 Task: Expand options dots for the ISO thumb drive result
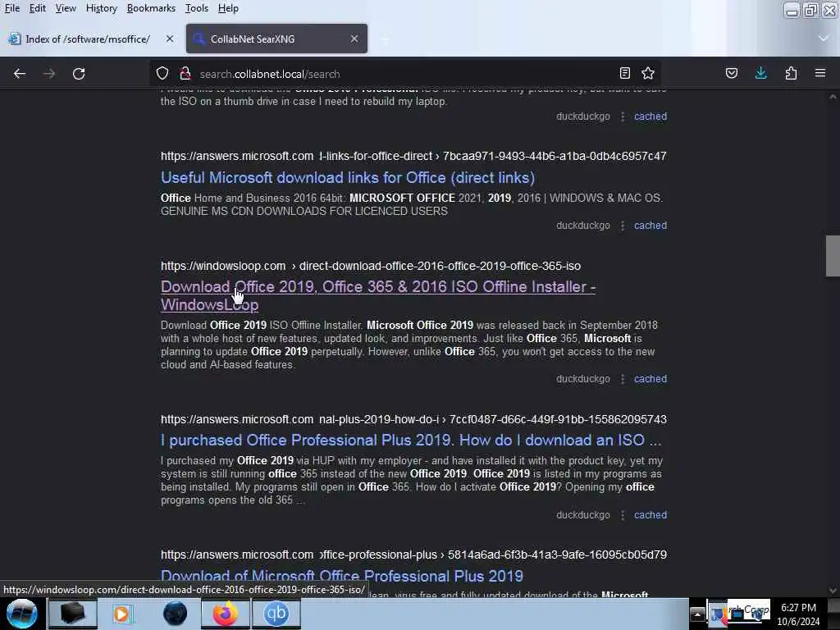click(x=623, y=116)
